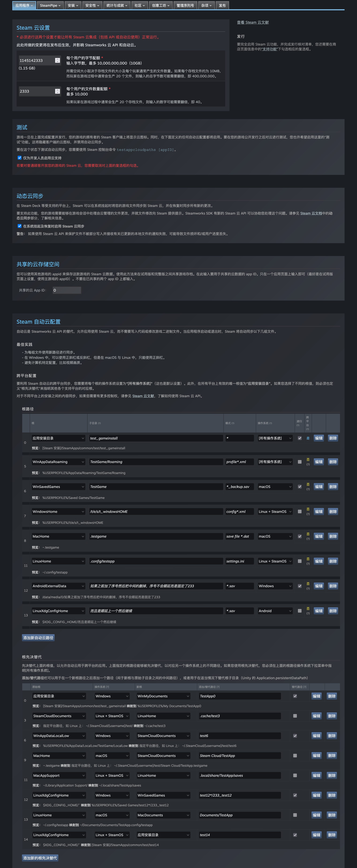Click the (?) under 否 in WinSavedGames row
This screenshot has height=868, width=357.
[x=308, y=489]
